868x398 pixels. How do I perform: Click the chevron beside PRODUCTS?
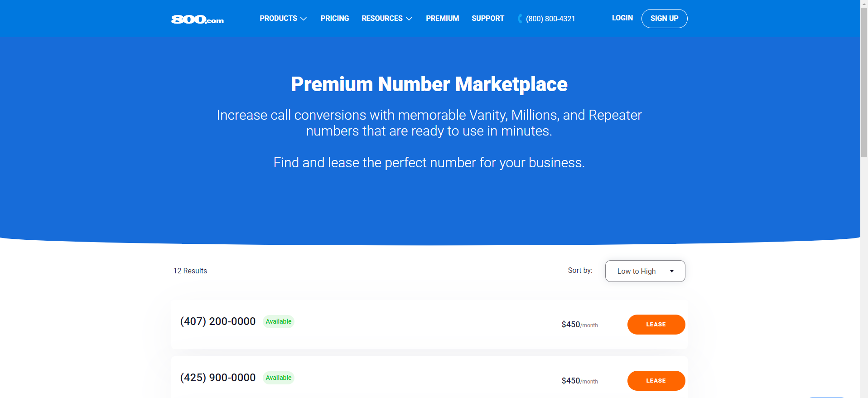pos(304,19)
